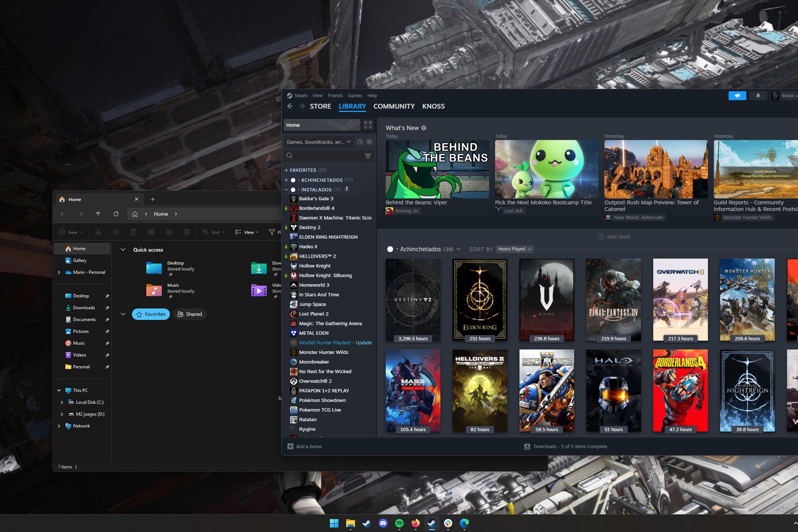The image size is (798, 532).
Task: Click Refresh in File Explorer
Action: pos(116,214)
